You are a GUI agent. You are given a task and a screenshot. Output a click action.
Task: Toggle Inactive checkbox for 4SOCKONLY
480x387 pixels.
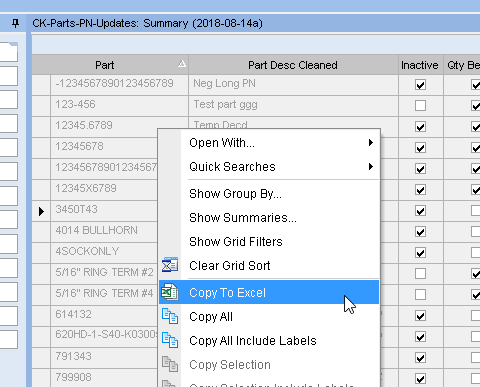tap(420, 253)
